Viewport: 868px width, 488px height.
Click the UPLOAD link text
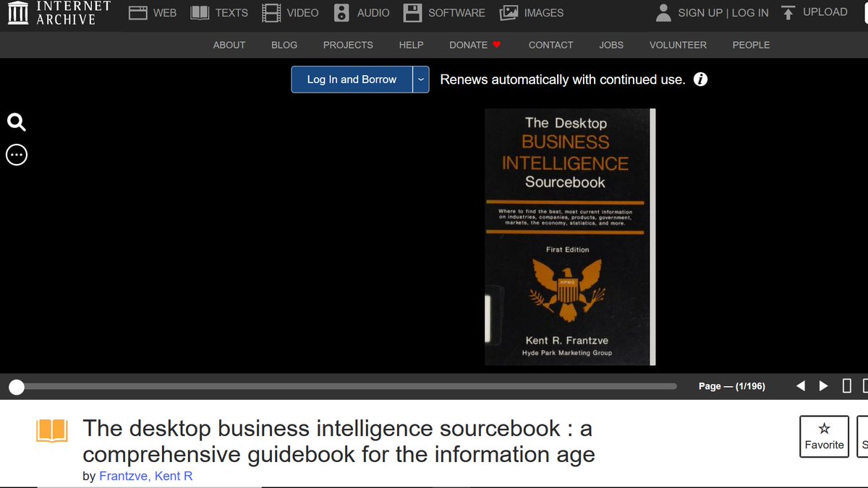coord(825,12)
